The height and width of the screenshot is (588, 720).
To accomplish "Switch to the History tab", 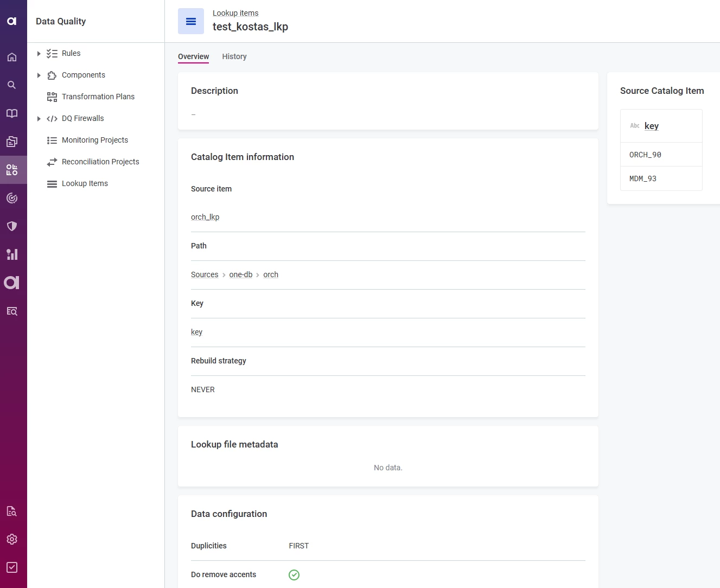I will 234,56.
